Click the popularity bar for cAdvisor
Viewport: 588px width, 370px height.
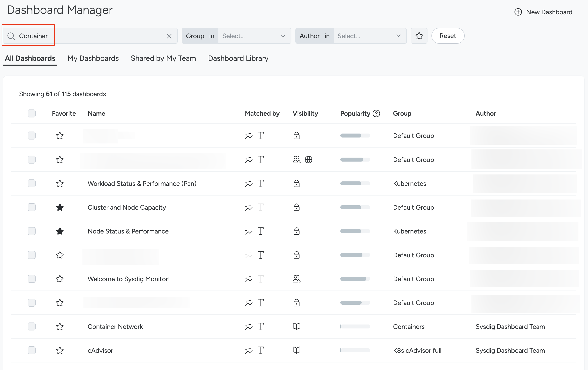[x=355, y=351]
